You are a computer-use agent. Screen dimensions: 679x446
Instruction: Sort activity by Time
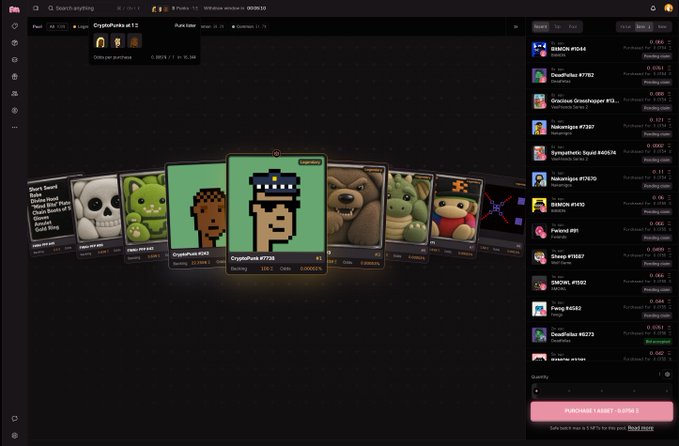click(x=643, y=27)
